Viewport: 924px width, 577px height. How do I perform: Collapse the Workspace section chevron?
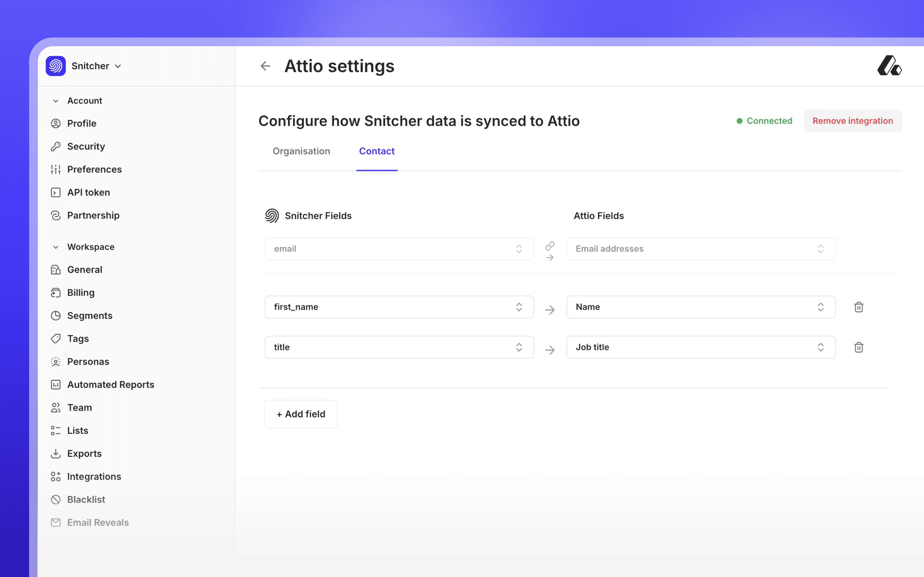click(56, 247)
